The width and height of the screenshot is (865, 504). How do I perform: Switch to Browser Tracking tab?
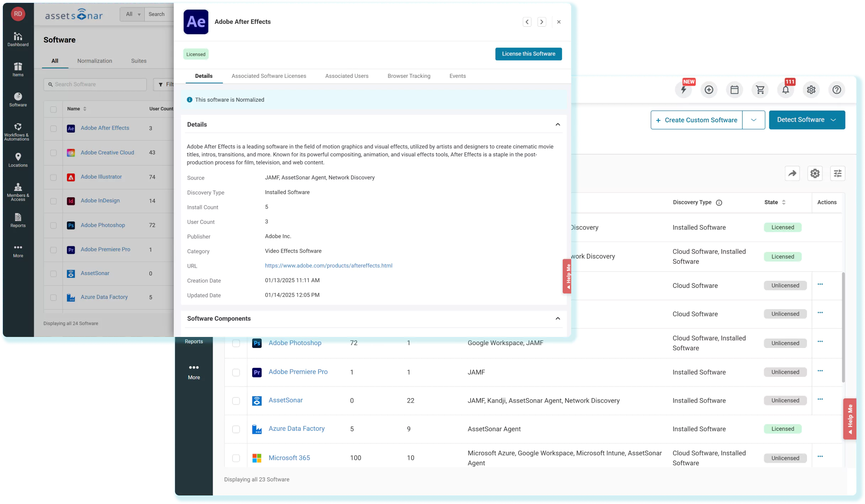[409, 76]
